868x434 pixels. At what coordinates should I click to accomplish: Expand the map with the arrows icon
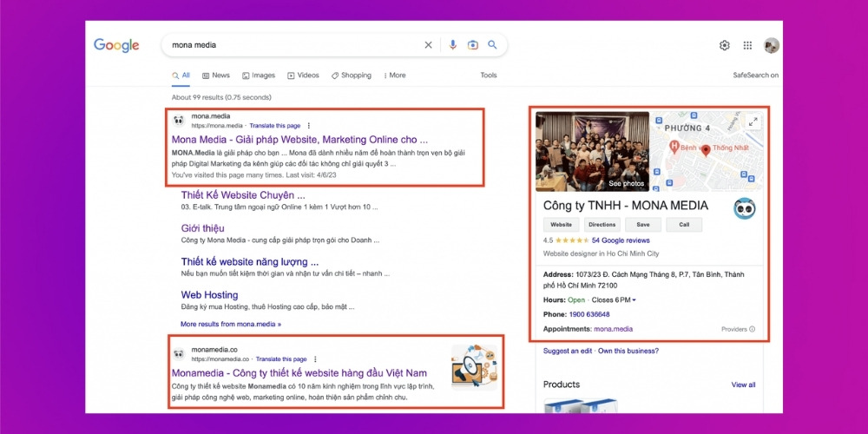tap(753, 122)
